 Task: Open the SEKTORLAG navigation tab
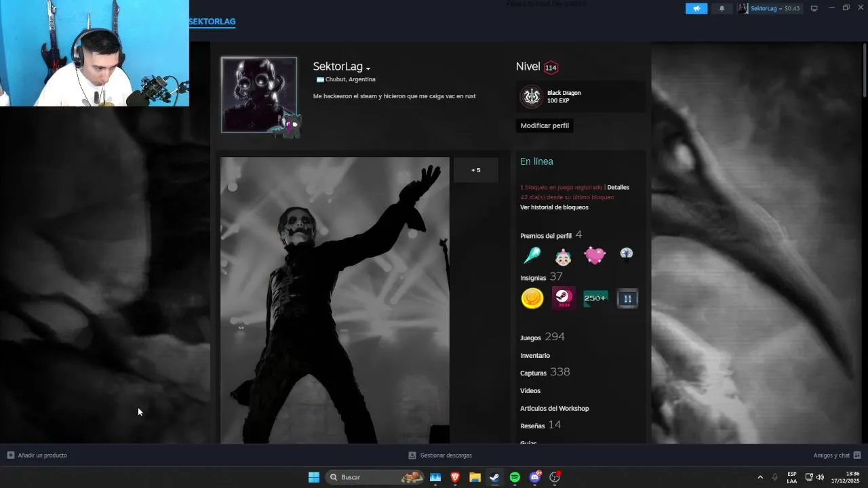click(212, 22)
